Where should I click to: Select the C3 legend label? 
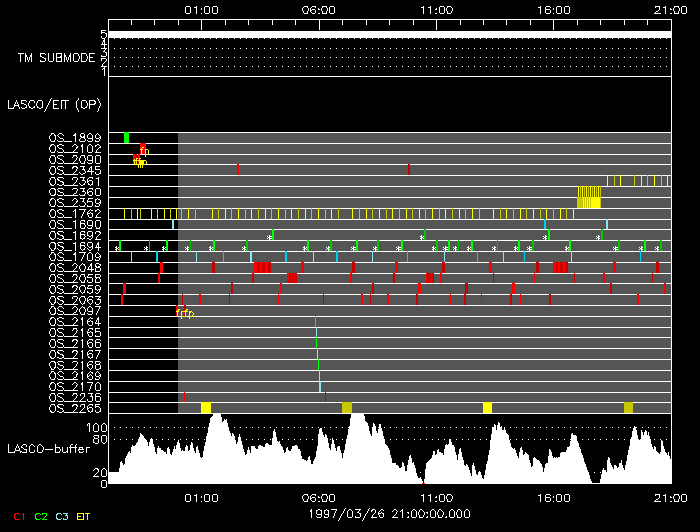[64, 516]
